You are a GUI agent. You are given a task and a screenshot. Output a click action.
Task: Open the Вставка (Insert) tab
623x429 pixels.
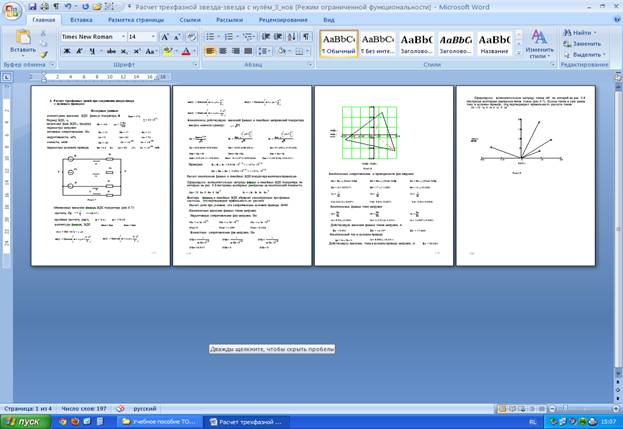[81, 19]
